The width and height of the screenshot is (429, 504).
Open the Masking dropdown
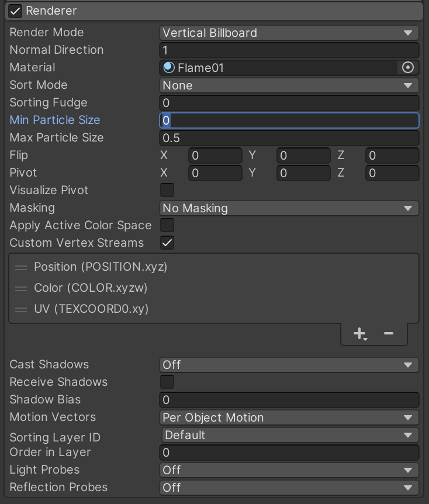click(289, 208)
